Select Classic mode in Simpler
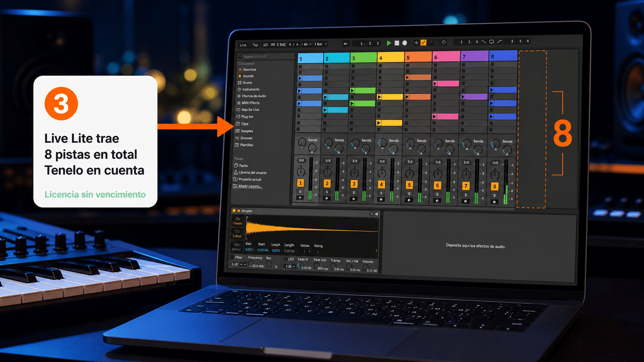644x362 pixels. (x=237, y=221)
